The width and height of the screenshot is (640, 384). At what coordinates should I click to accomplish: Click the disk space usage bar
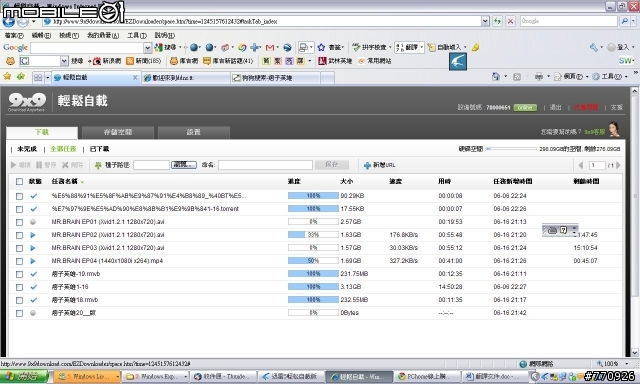511,149
